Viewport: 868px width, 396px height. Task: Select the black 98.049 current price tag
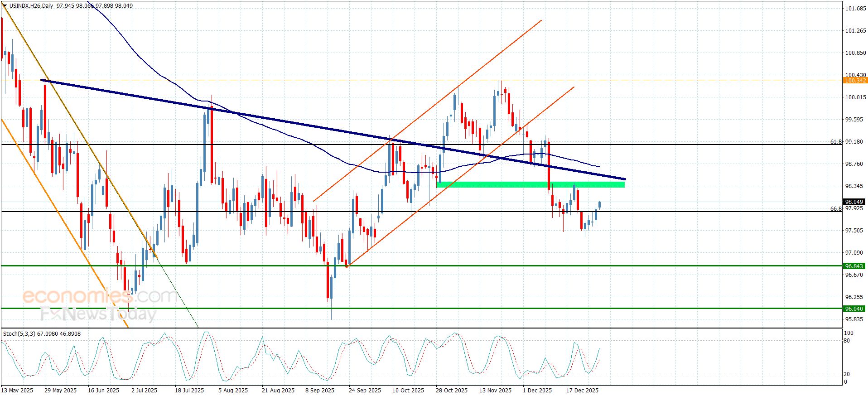click(854, 202)
